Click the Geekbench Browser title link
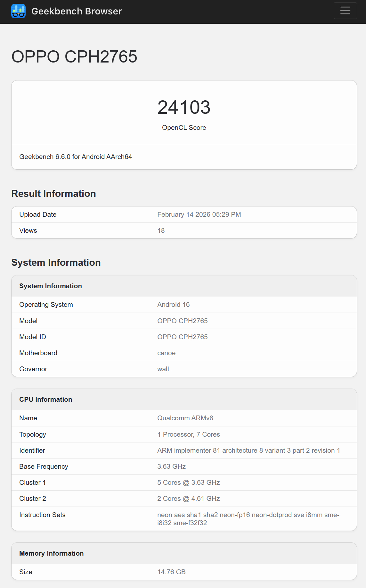The height and width of the screenshot is (588, 366). pyautogui.click(x=77, y=11)
